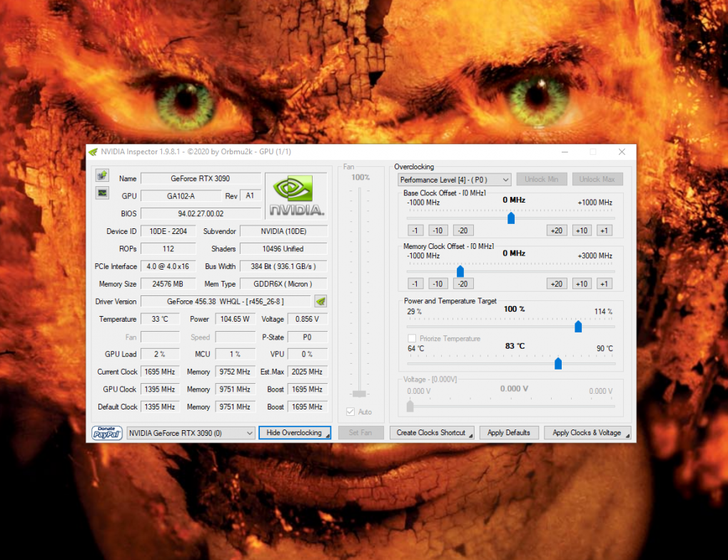Image resolution: width=728 pixels, height=560 pixels.
Task: Toggle the fan Auto checkbox
Action: [x=350, y=412]
